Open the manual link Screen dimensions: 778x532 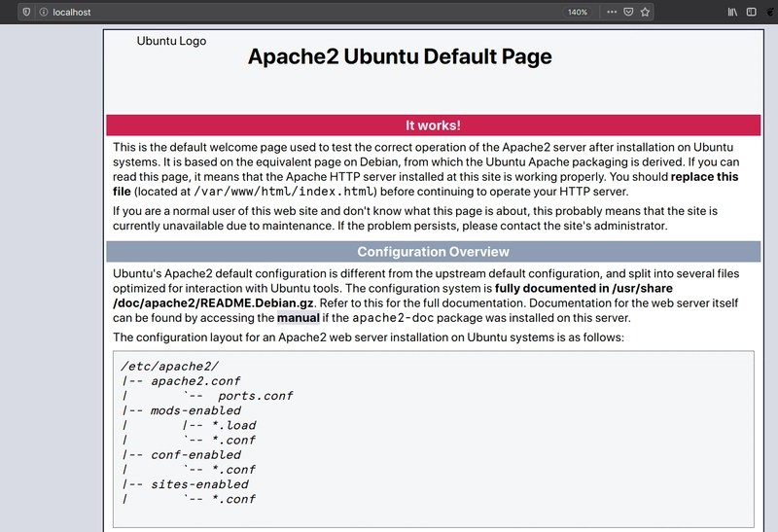coord(299,318)
